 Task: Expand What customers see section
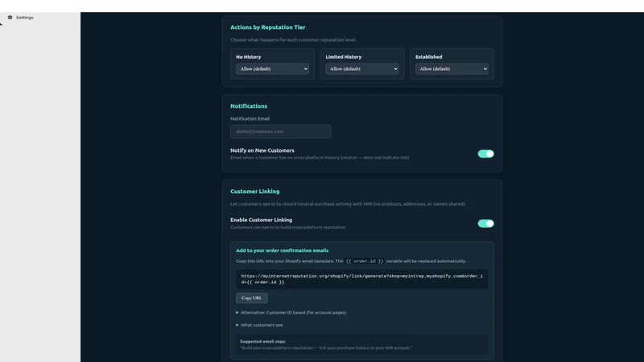click(x=259, y=325)
